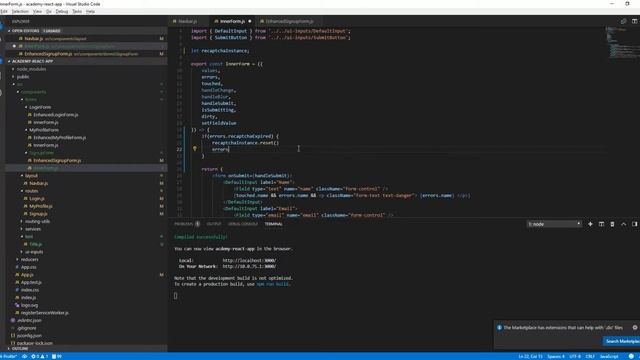640x360 pixels.
Task: Open App.css file in explorer
Action: point(28,267)
